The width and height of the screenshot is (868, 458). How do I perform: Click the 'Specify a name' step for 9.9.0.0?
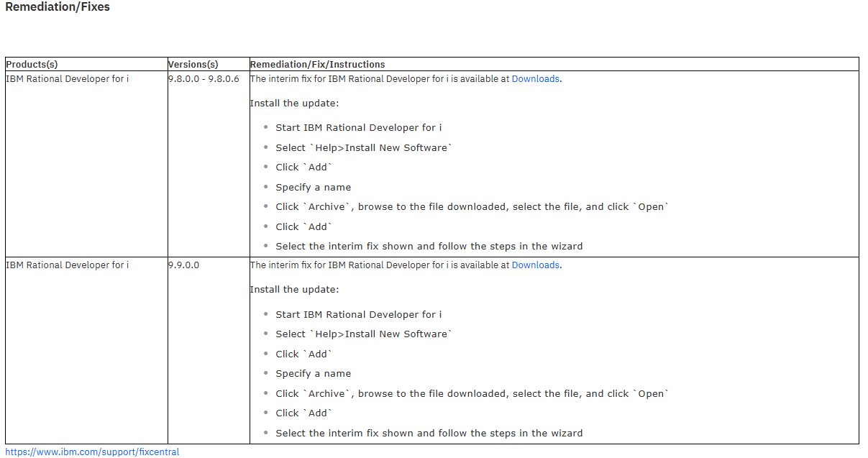pos(313,374)
